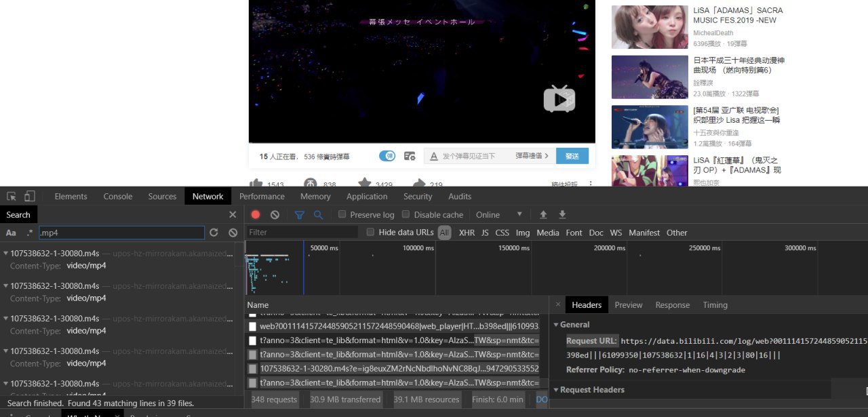The width and height of the screenshot is (868, 417).
Task: Clear the network log
Action: point(275,215)
